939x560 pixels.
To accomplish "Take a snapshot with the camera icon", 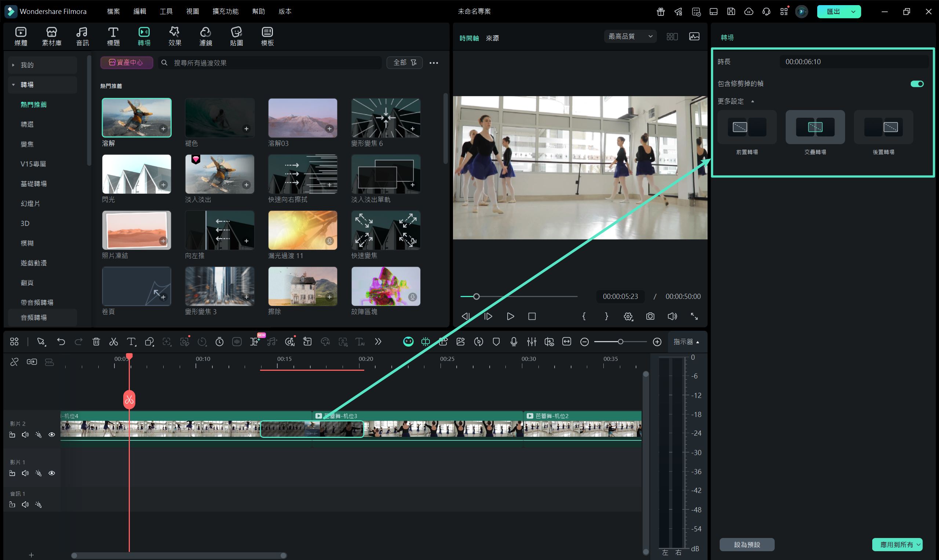I will click(650, 316).
